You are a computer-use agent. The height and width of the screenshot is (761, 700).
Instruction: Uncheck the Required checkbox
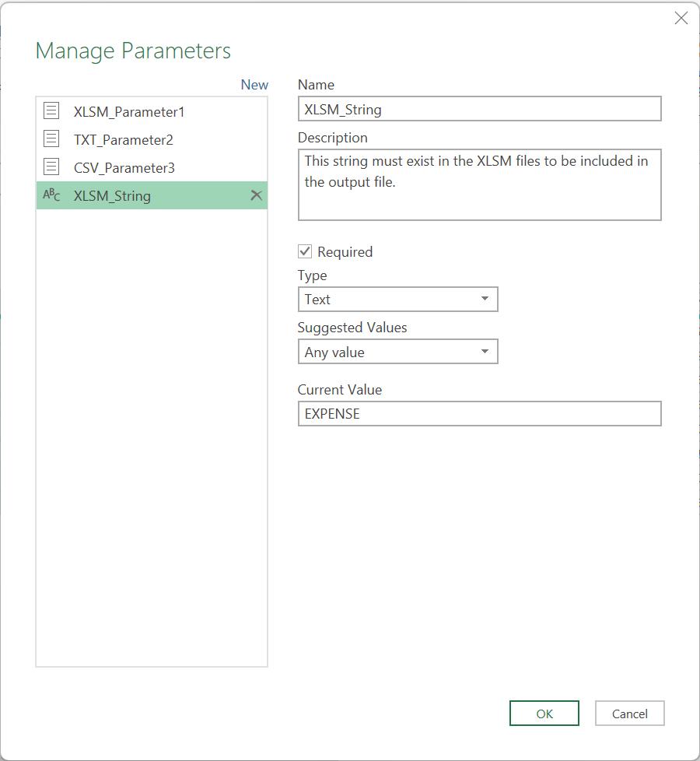[x=305, y=251]
